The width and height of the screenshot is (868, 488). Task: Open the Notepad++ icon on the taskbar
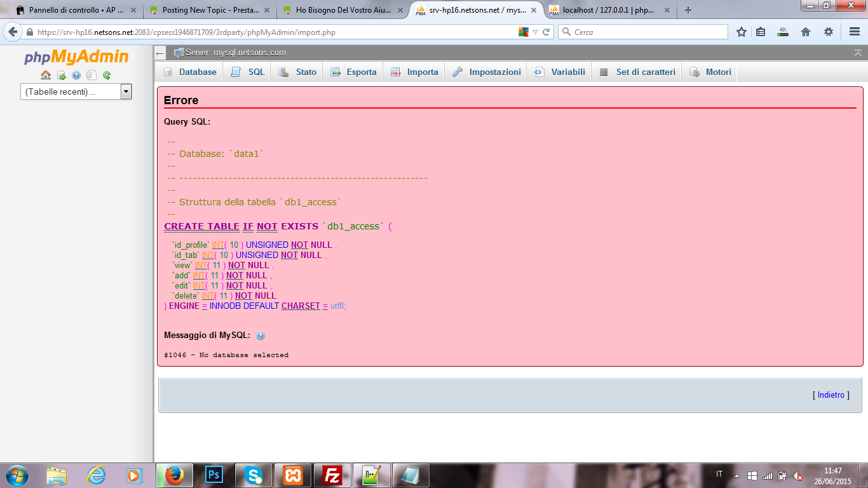pos(371,475)
